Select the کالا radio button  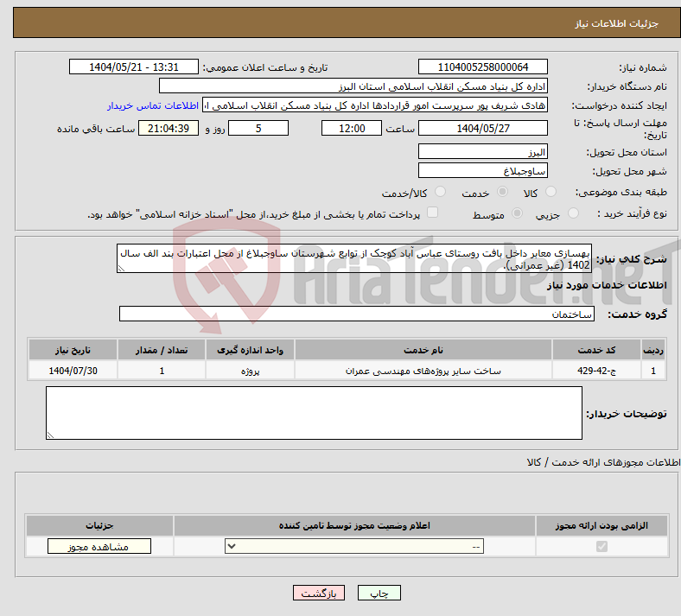551,192
